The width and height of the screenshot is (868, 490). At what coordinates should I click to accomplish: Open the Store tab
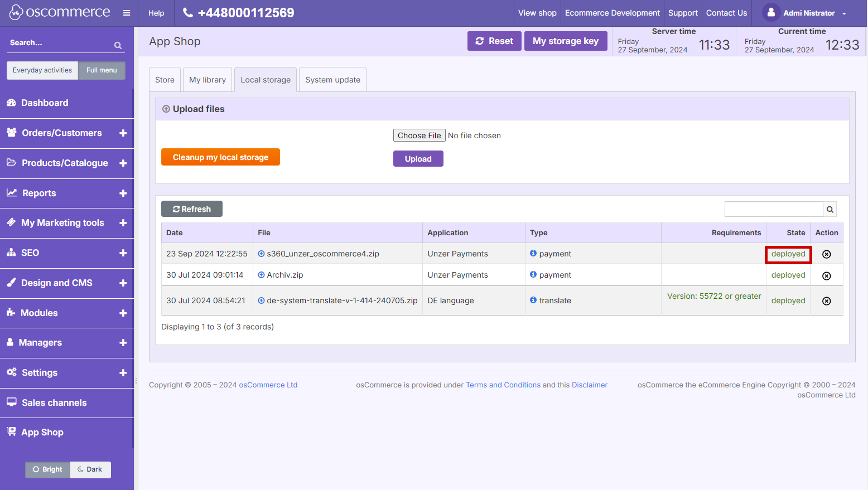[165, 80]
